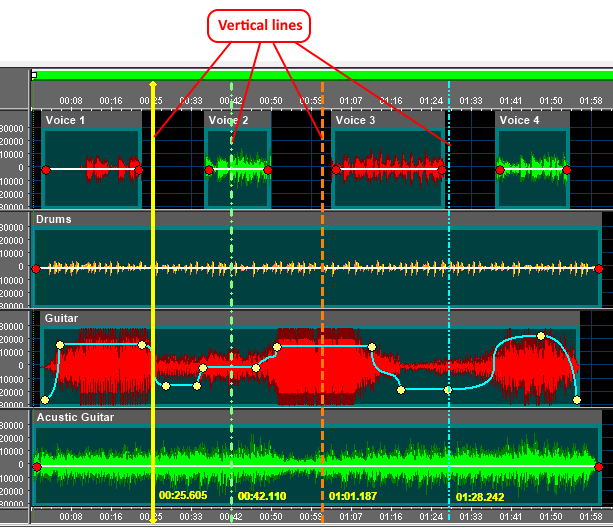Click the small white square at top-left of overview bar
Screen dimensions: 613x528
pyautogui.click(x=34, y=74)
